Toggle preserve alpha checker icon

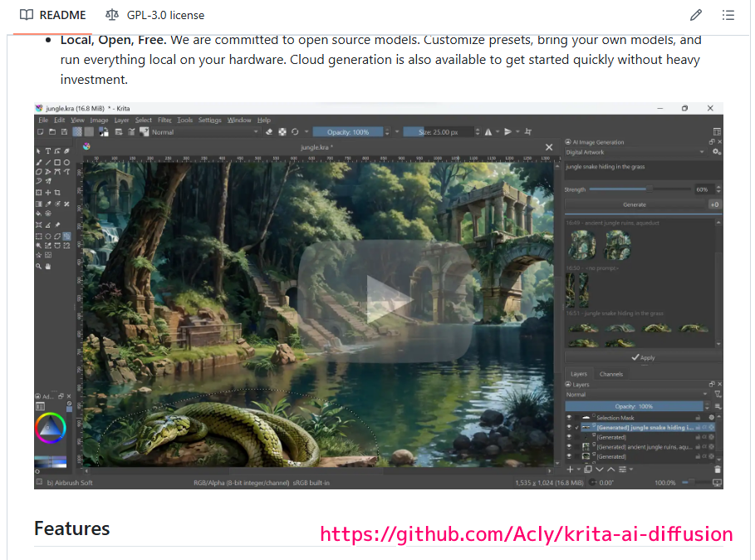coord(282,132)
